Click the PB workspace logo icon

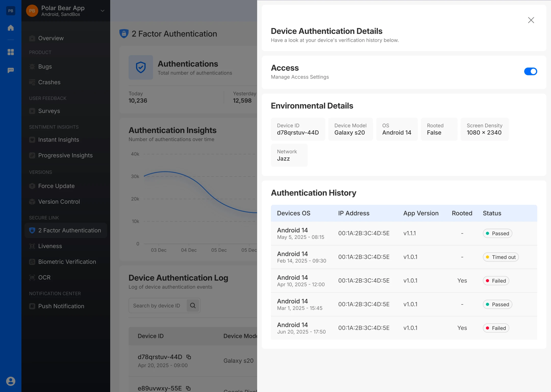11,11
